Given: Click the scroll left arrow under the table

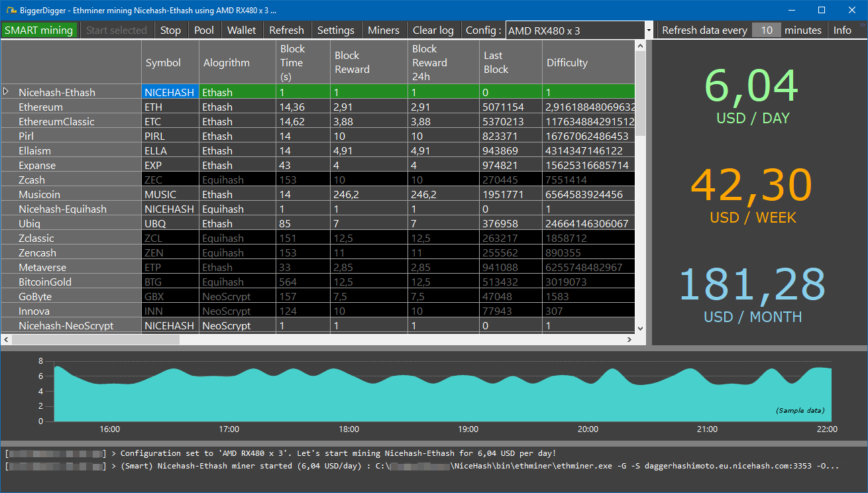Looking at the screenshot, I should coord(6,339).
